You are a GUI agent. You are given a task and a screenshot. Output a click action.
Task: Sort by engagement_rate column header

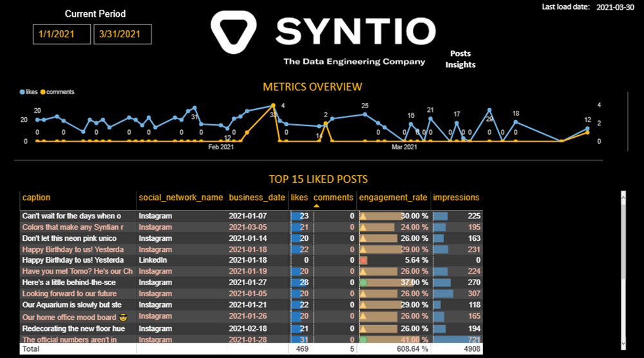[x=393, y=198]
